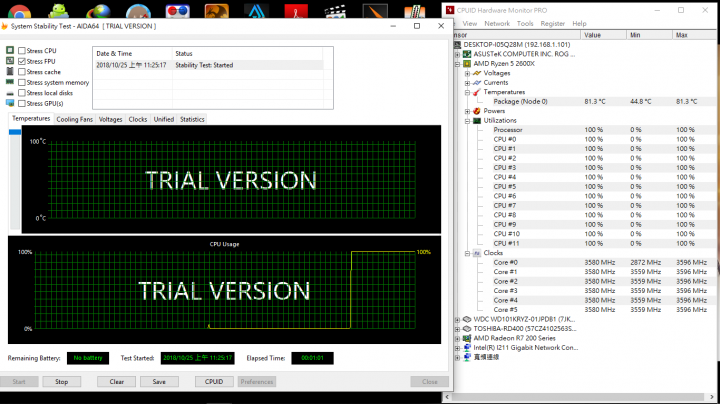Click the Stop button
This screenshot has width=720, height=404.
[x=62, y=382]
